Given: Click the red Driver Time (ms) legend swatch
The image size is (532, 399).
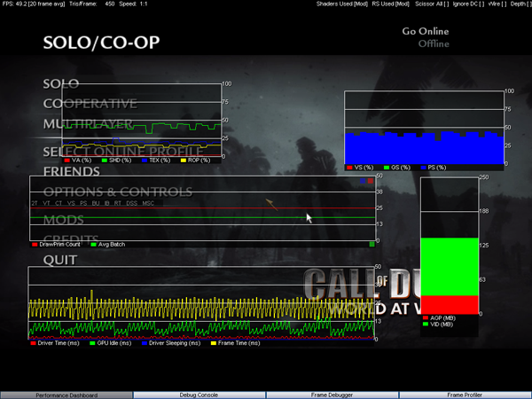Looking at the screenshot, I should (x=34, y=343).
